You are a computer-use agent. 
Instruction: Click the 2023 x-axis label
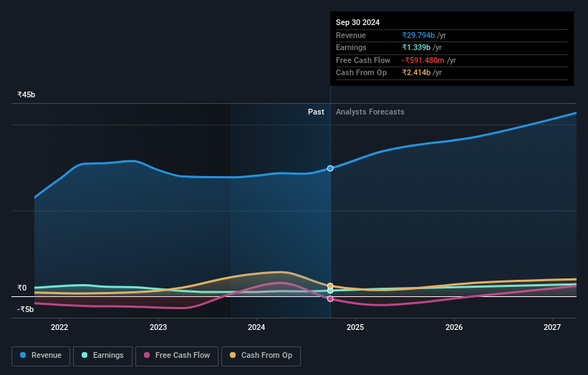point(158,328)
